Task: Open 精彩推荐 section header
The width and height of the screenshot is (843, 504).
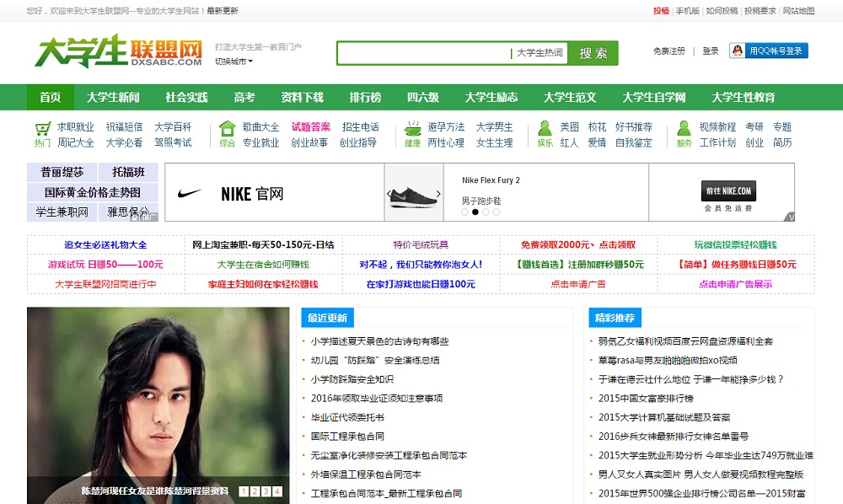Action: coord(615,318)
